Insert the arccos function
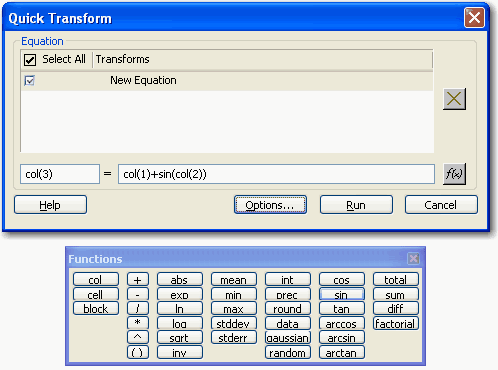Screen dimensions: 498x370 click(x=342, y=323)
